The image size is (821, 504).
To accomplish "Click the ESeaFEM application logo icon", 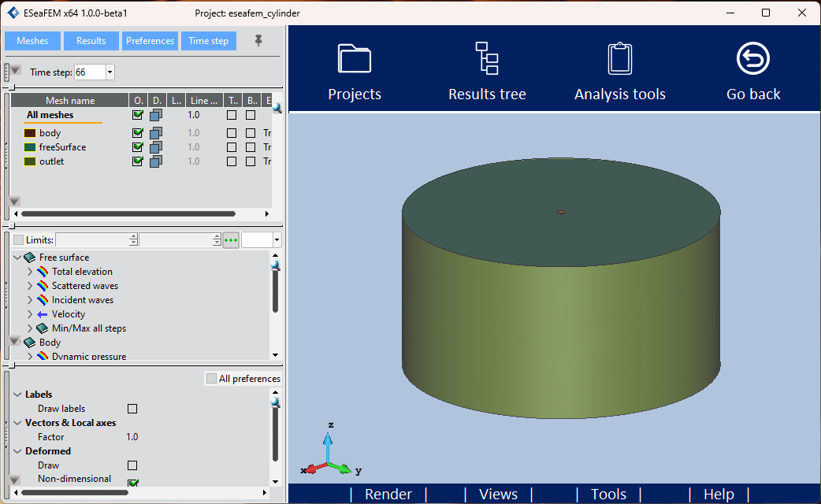I will click(x=13, y=13).
